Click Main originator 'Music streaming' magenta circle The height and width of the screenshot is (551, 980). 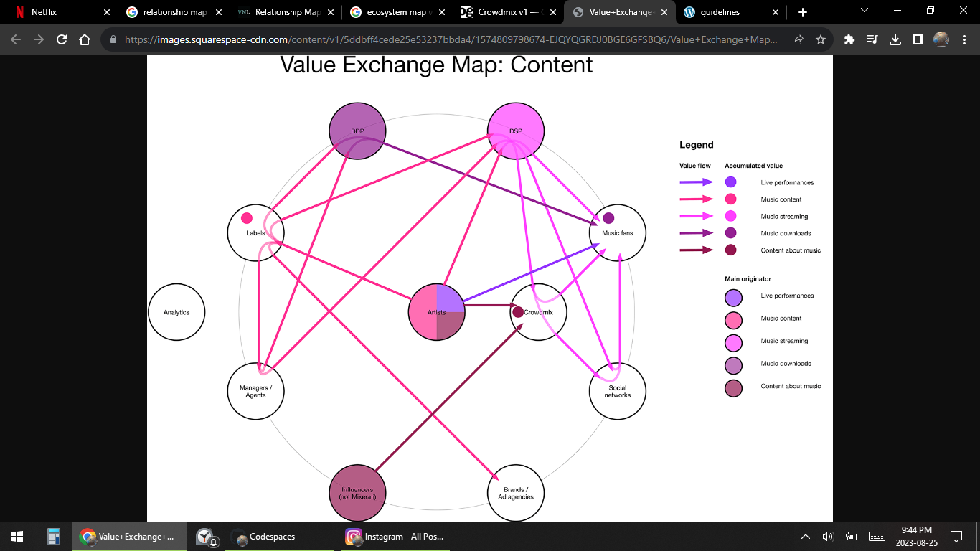click(733, 342)
